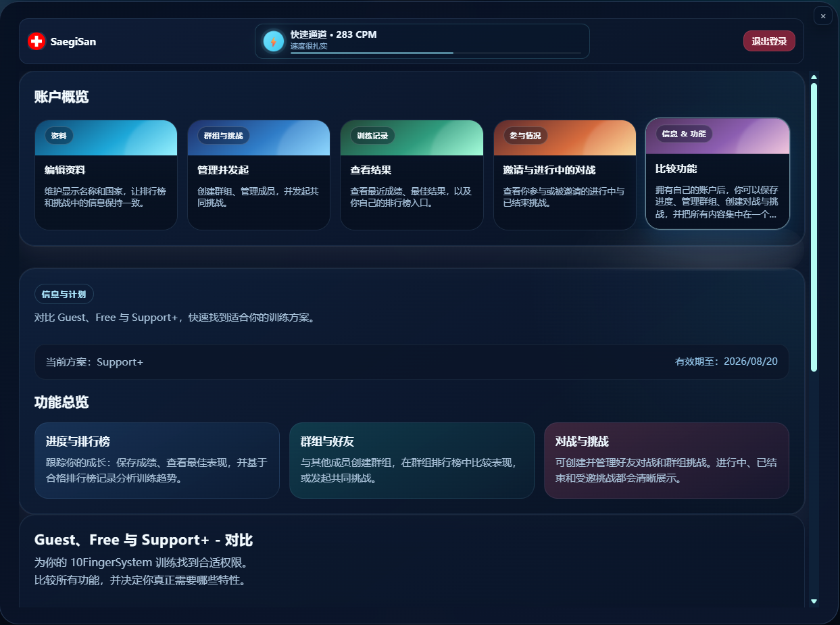Click the 退出登录 logout button

point(769,41)
